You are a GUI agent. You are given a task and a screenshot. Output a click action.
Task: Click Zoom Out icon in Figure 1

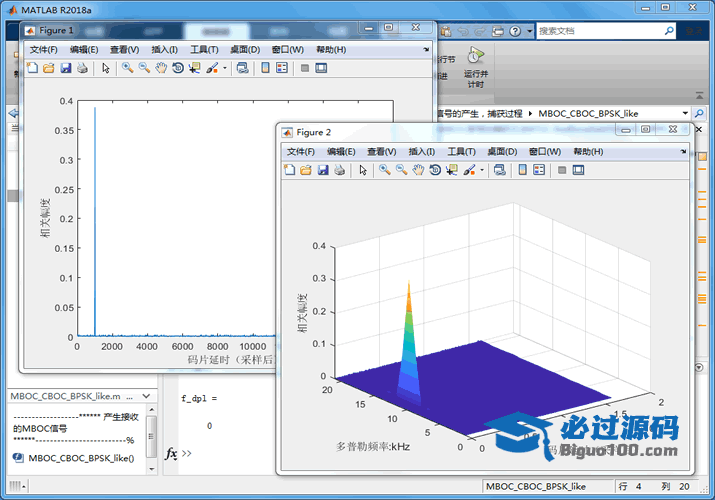click(144, 68)
